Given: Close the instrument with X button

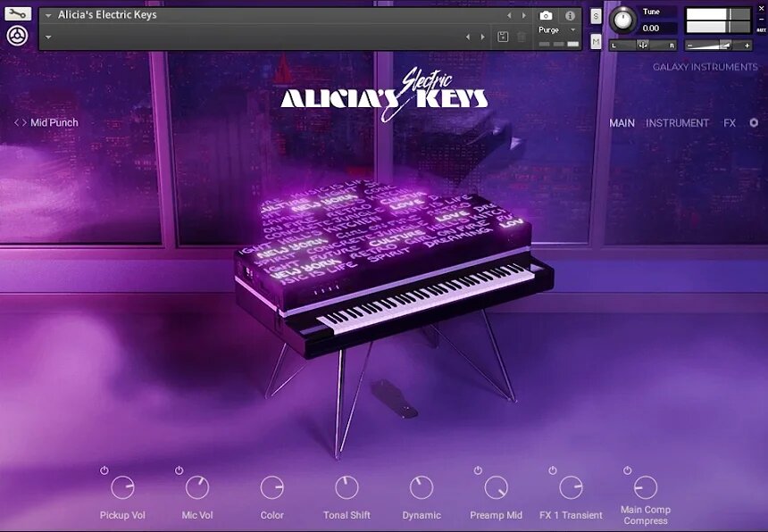Looking at the screenshot, I should [762, 8].
